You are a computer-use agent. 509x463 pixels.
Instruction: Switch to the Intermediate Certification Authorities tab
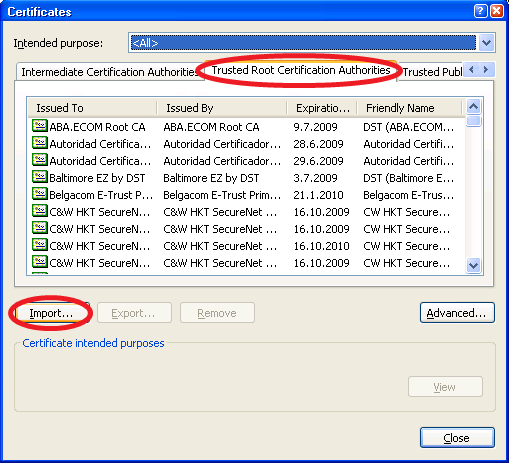click(109, 72)
